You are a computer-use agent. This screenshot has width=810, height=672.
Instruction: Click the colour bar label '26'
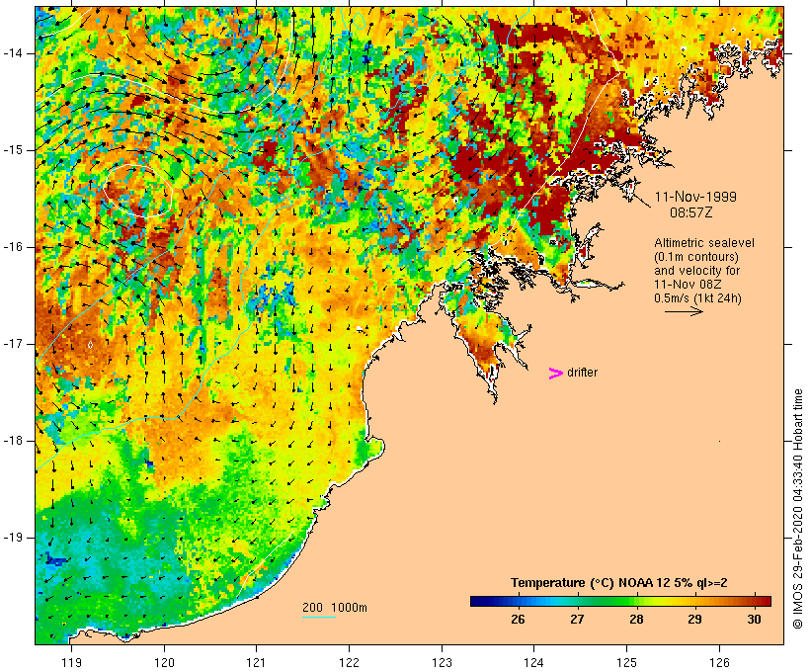click(518, 619)
